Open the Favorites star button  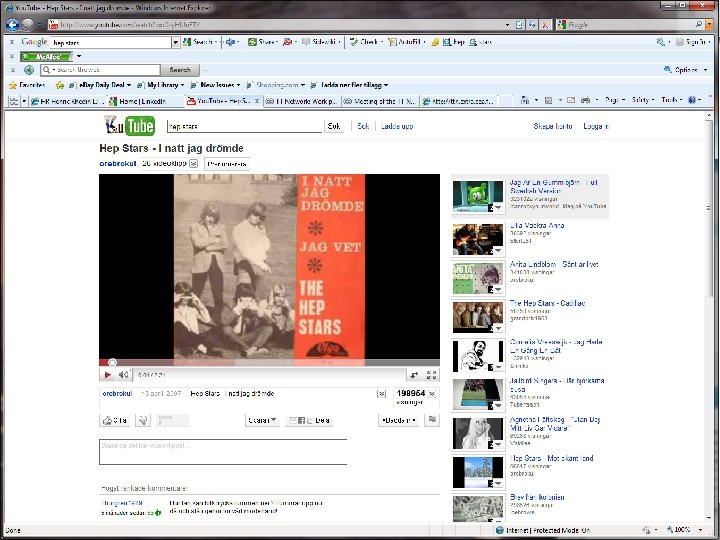click(27, 85)
